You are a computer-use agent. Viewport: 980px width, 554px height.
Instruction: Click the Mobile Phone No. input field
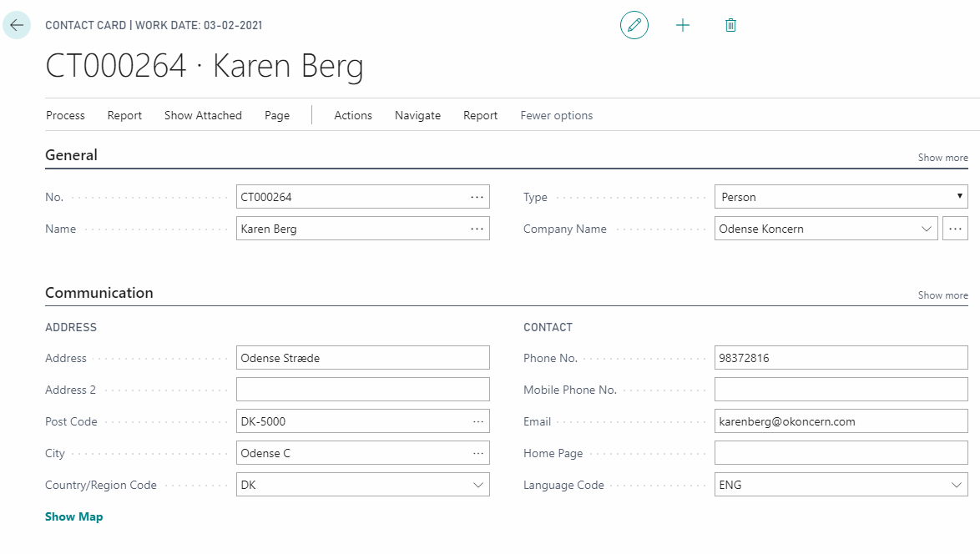(841, 390)
